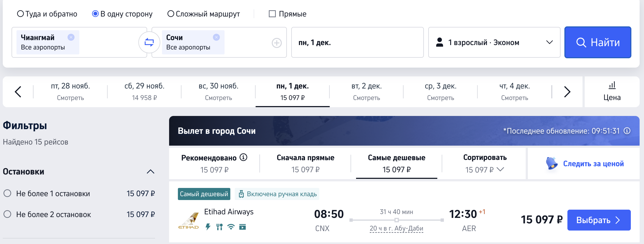
Task: Select the сб, 29 нояб. date tab
Action: click(x=144, y=92)
